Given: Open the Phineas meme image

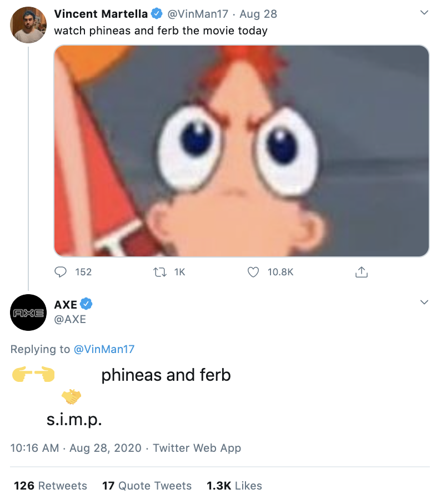Looking at the screenshot, I should coord(242,151).
